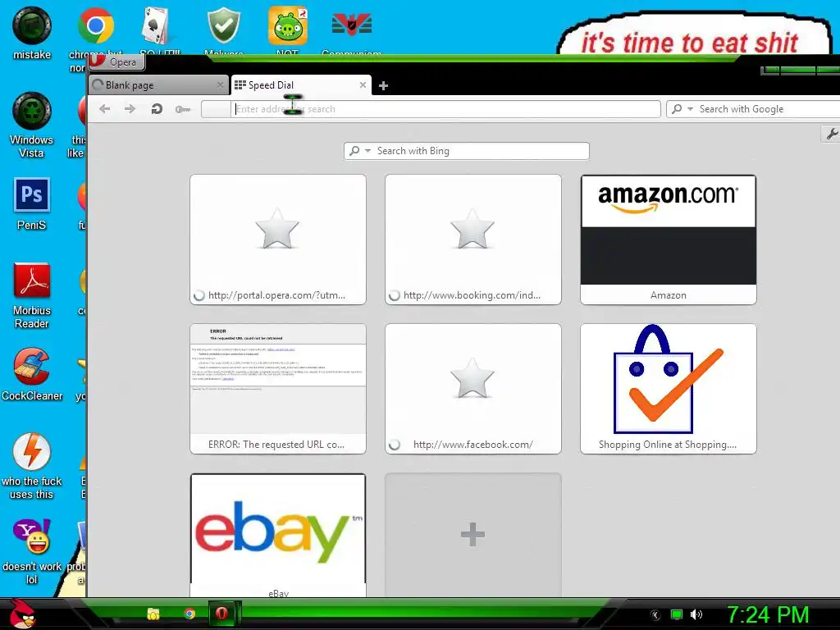Close the Blank page tab

(x=220, y=84)
